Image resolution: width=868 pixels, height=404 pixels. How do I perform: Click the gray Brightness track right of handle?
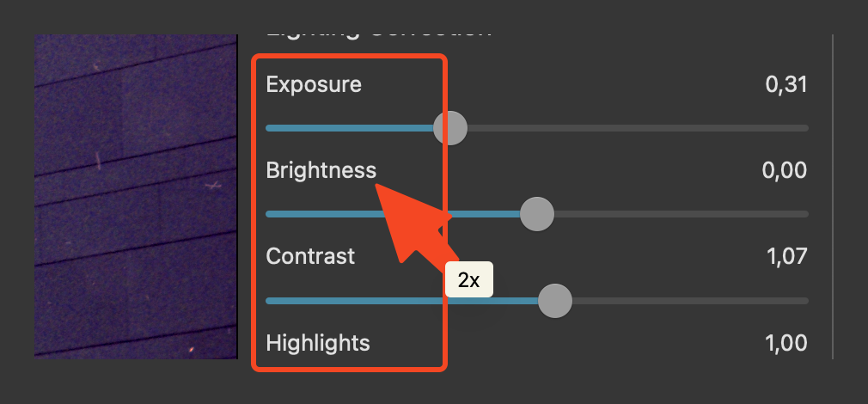[679, 214]
